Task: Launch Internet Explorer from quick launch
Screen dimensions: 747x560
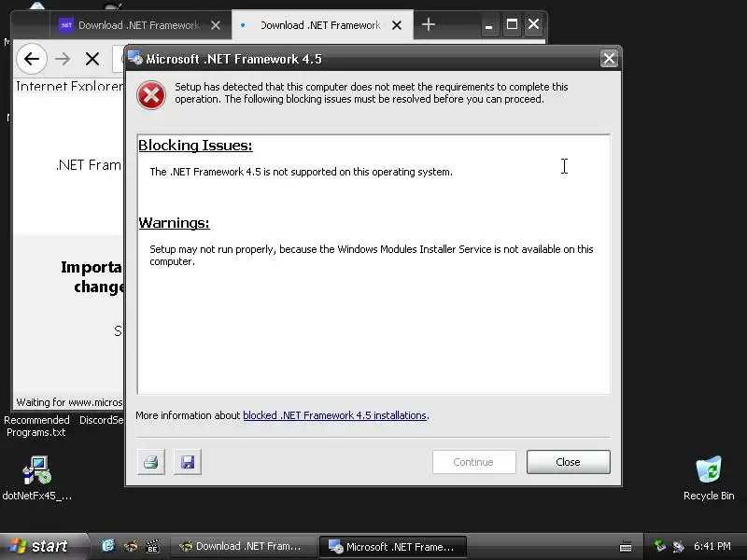Action: (108, 546)
